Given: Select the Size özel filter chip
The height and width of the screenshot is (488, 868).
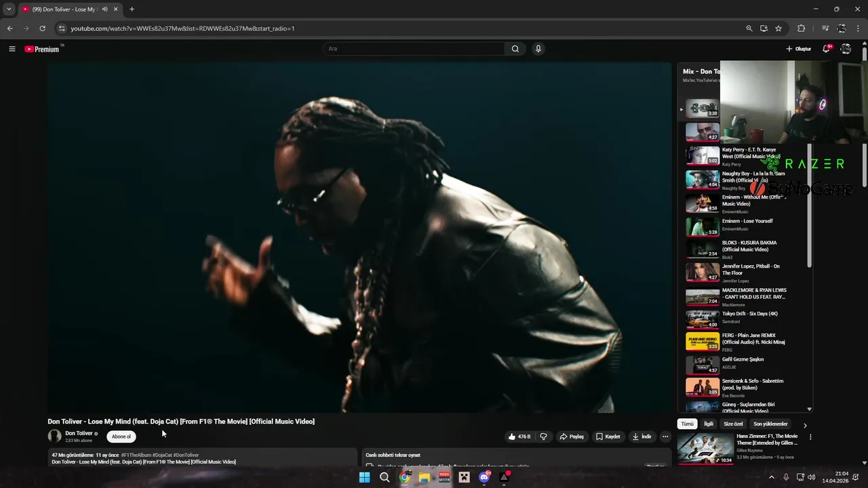Looking at the screenshot, I should coord(734,424).
